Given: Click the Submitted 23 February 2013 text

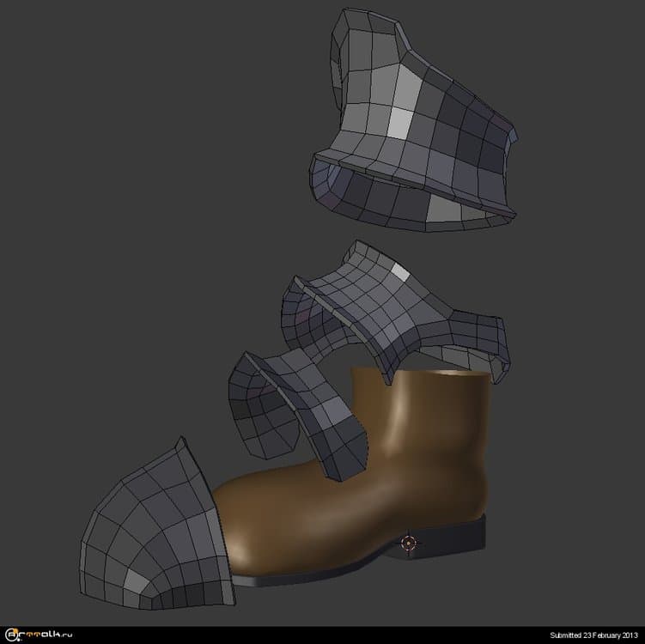Looking at the screenshot, I should 594,635.
